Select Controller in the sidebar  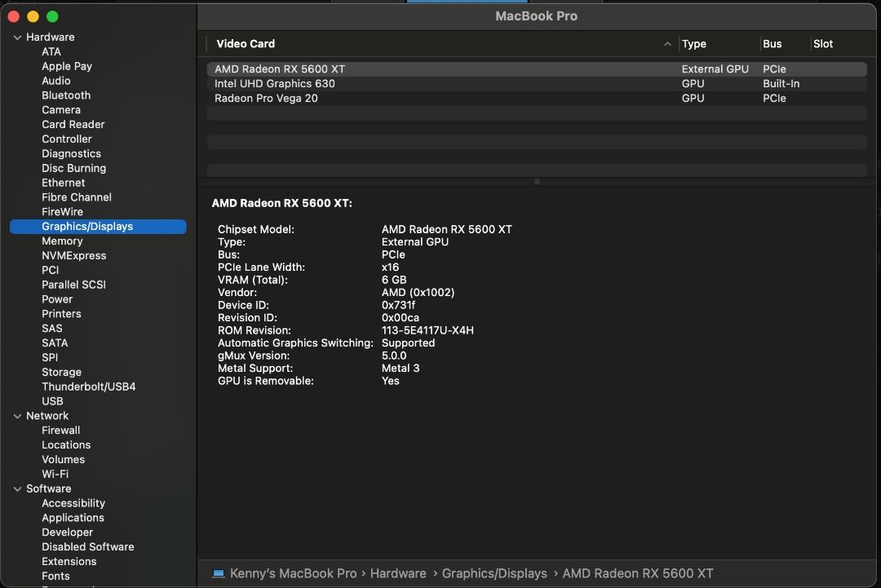point(67,139)
